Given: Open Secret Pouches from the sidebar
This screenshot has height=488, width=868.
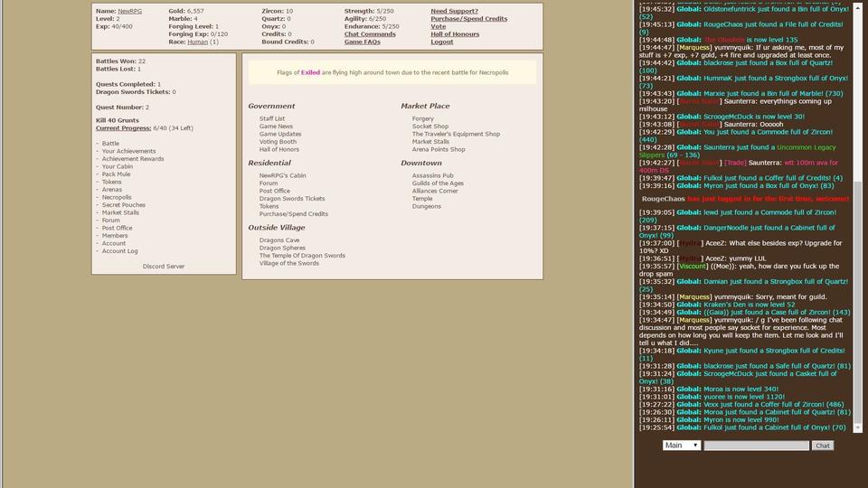Looking at the screenshot, I should click(123, 205).
